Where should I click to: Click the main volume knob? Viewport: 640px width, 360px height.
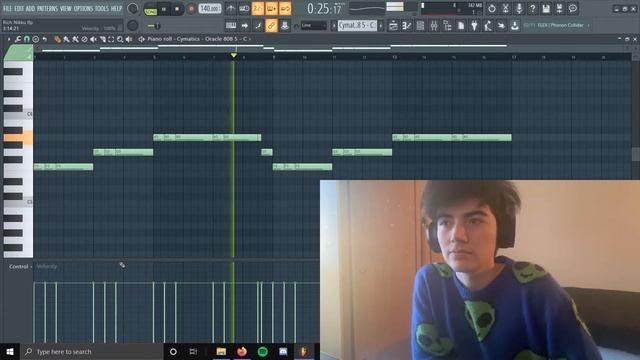(x=133, y=9)
